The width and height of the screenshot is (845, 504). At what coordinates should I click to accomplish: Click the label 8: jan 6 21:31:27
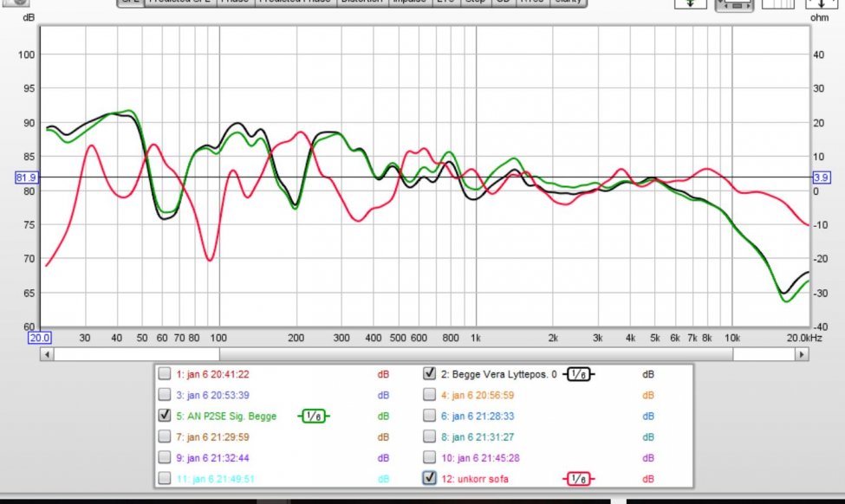(478, 437)
